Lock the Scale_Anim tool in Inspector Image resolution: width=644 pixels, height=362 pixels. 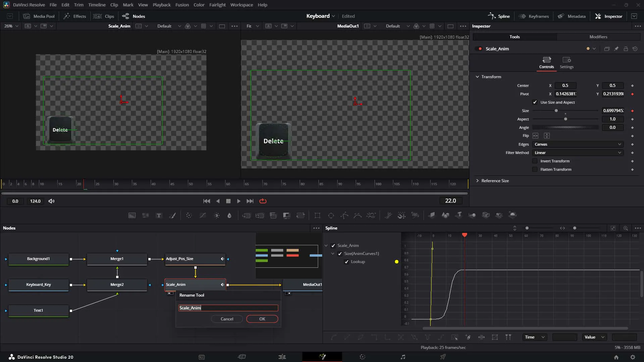[626, 49]
